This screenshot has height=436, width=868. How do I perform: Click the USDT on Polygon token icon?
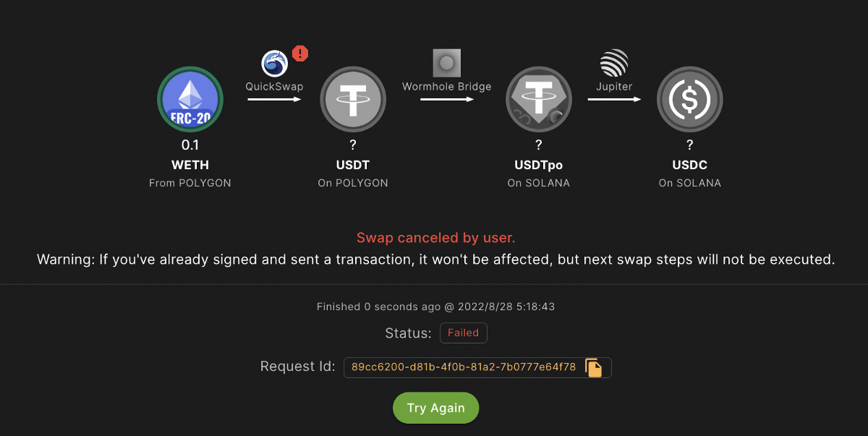coord(353,99)
